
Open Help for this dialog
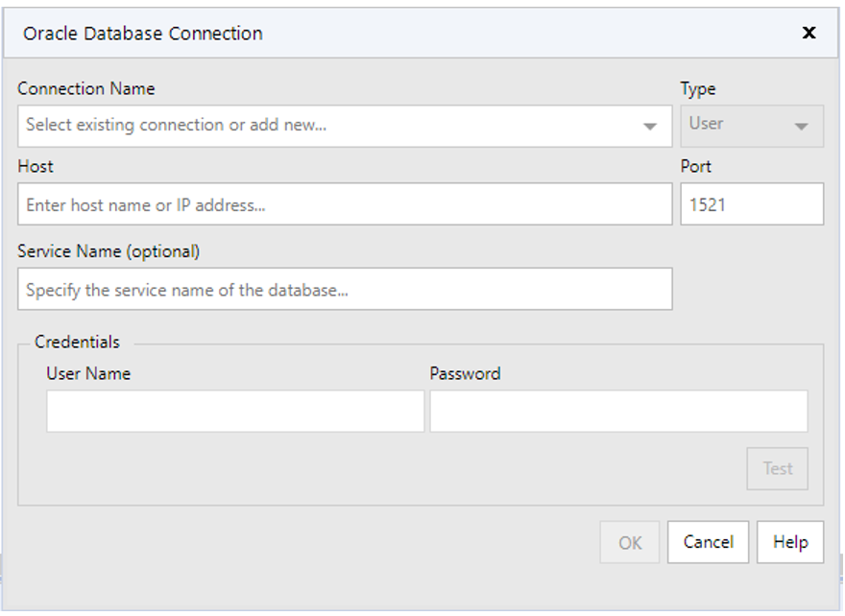[x=789, y=542]
